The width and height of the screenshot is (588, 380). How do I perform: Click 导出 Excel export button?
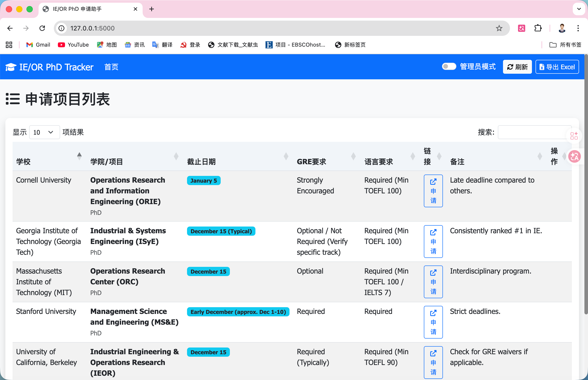557,67
